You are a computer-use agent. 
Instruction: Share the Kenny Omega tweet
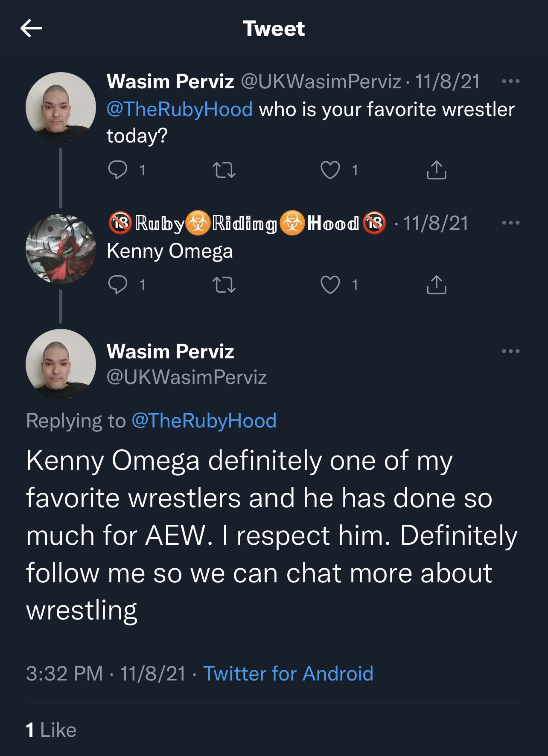(x=436, y=285)
